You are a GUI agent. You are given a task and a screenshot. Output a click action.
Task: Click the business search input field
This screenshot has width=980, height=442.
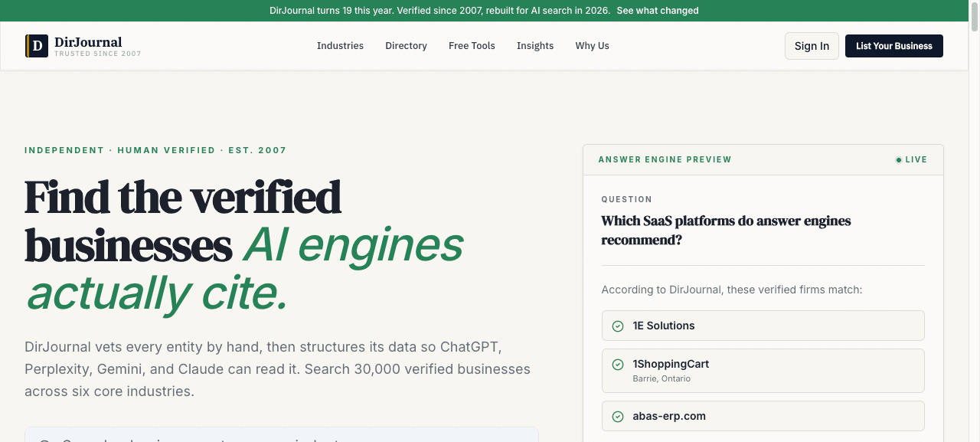282,435
